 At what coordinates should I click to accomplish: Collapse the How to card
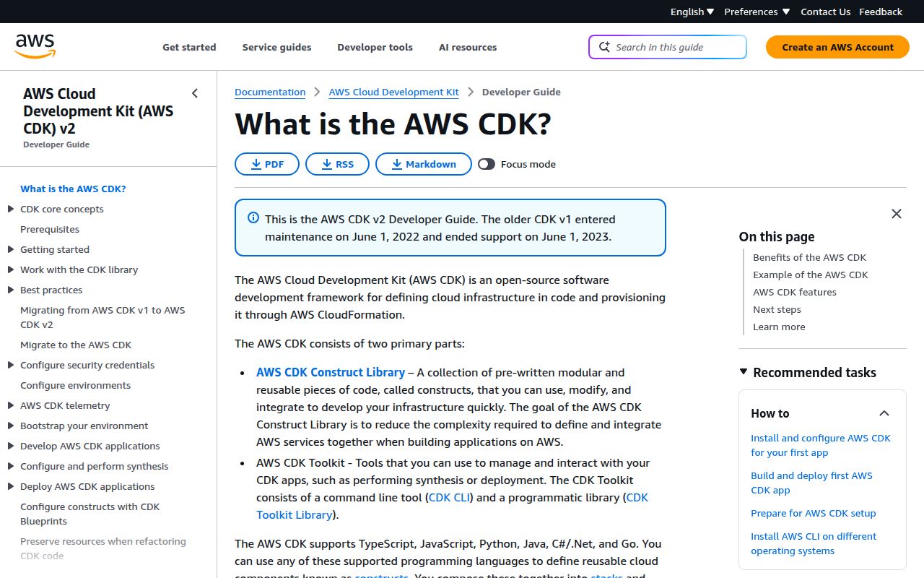tap(884, 413)
